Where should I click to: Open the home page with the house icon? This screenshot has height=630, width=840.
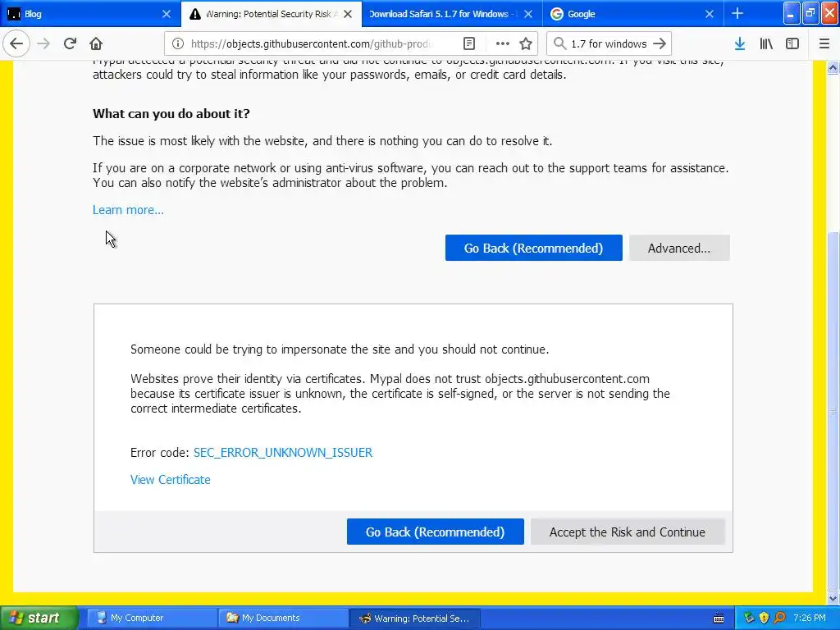(96, 44)
